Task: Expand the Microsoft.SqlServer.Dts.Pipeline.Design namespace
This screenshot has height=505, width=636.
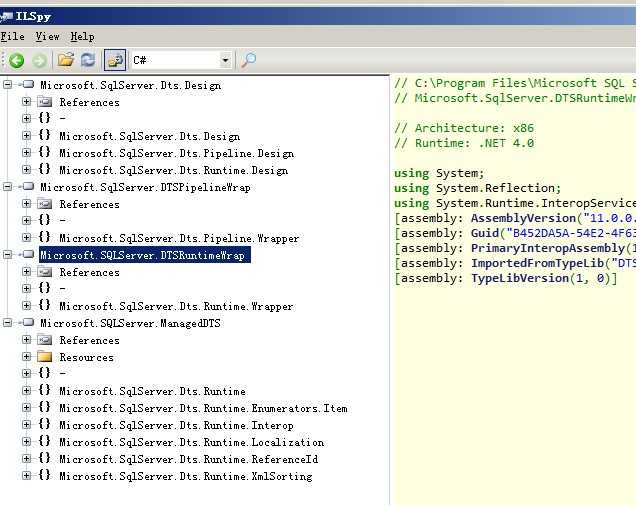Action: (27, 153)
